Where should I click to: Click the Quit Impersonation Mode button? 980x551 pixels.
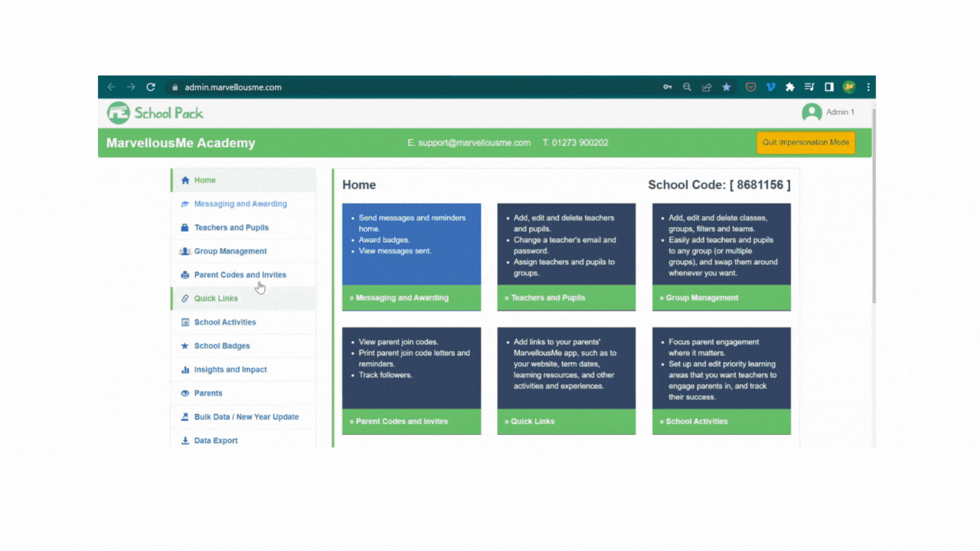805,142
